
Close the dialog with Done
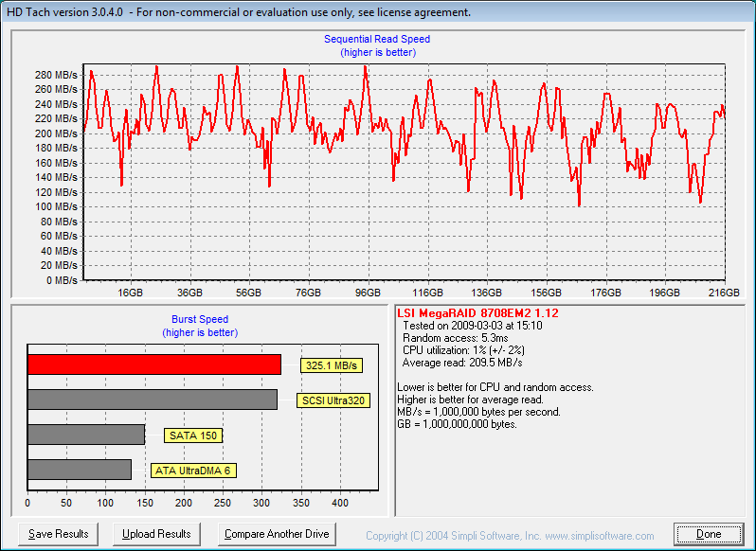(x=709, y=534)
